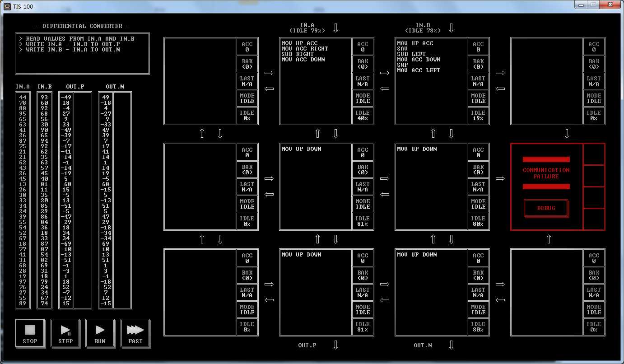Click the 'MOV UP ACC' line in IN.A node

click(x=299, y=43)
